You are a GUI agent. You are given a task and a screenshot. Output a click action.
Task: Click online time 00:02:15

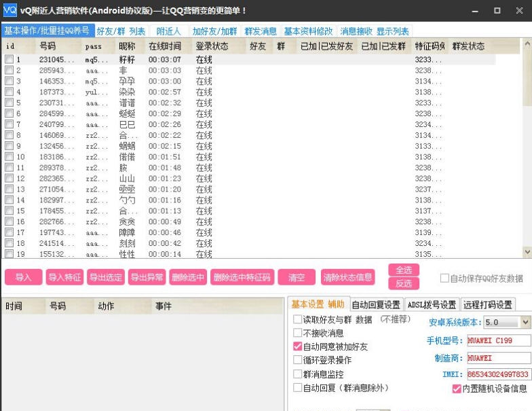point(165,146)
